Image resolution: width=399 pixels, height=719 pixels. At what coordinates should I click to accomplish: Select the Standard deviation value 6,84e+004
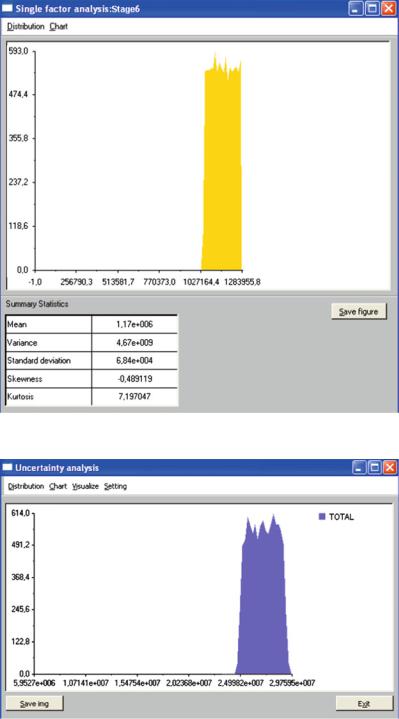[x=135, y=361]
